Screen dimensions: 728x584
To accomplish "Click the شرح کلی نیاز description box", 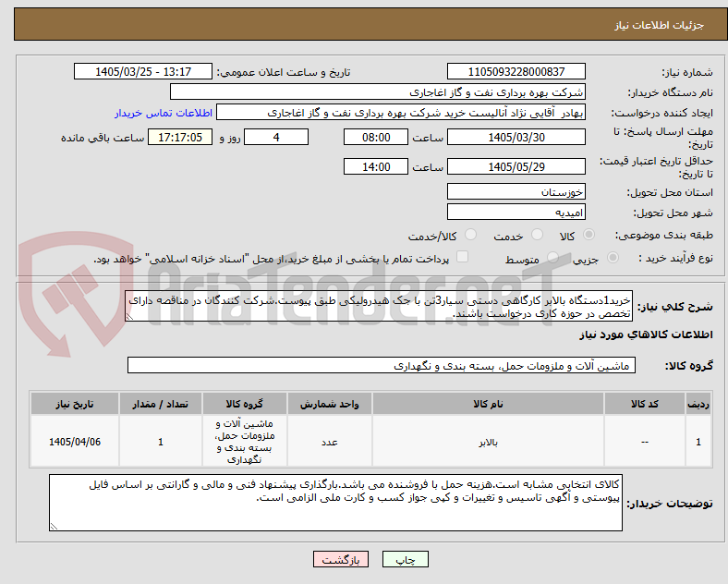I will [379, 307].
